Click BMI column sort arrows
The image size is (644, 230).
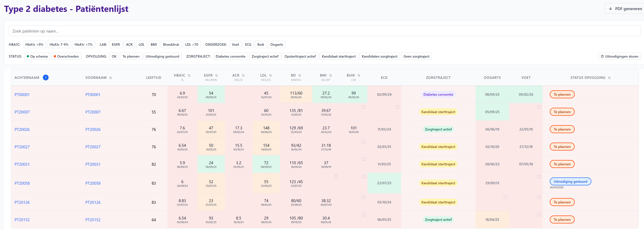pyautogui.click(x=331, y=76)
